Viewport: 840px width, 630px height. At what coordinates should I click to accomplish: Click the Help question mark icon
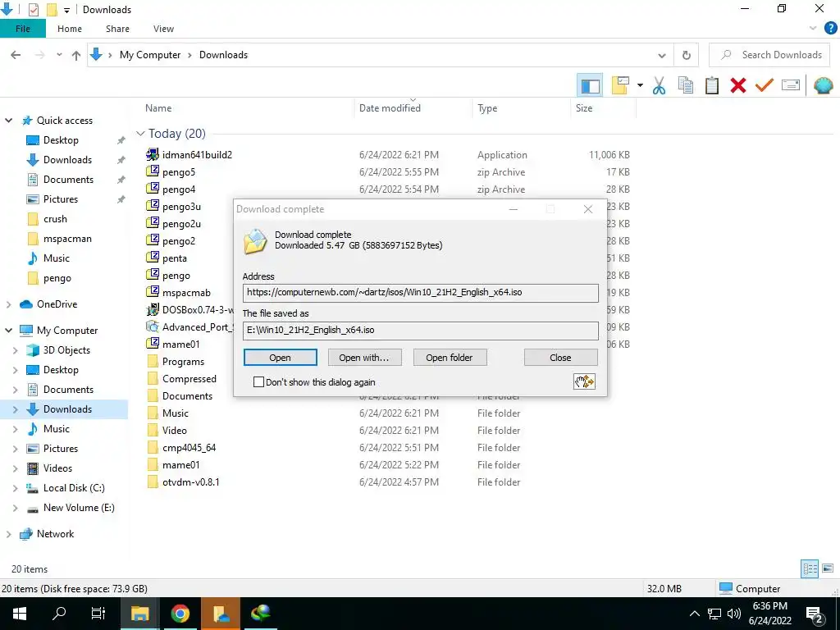point(830,29)
